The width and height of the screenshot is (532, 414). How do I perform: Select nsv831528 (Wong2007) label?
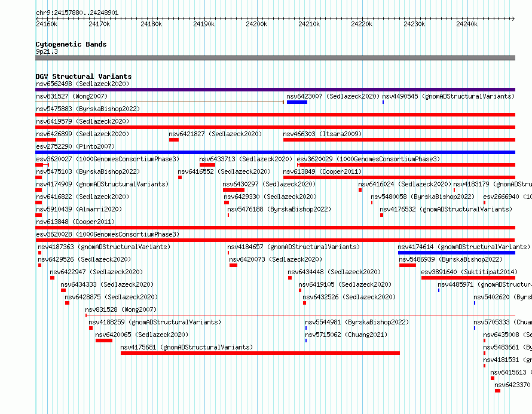click(121, 309)
